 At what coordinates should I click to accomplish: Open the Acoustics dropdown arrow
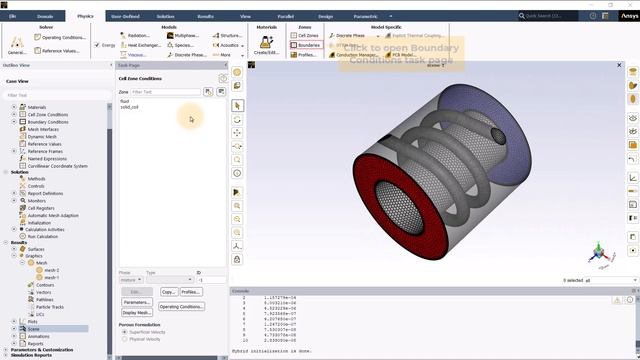coord(242,46)
